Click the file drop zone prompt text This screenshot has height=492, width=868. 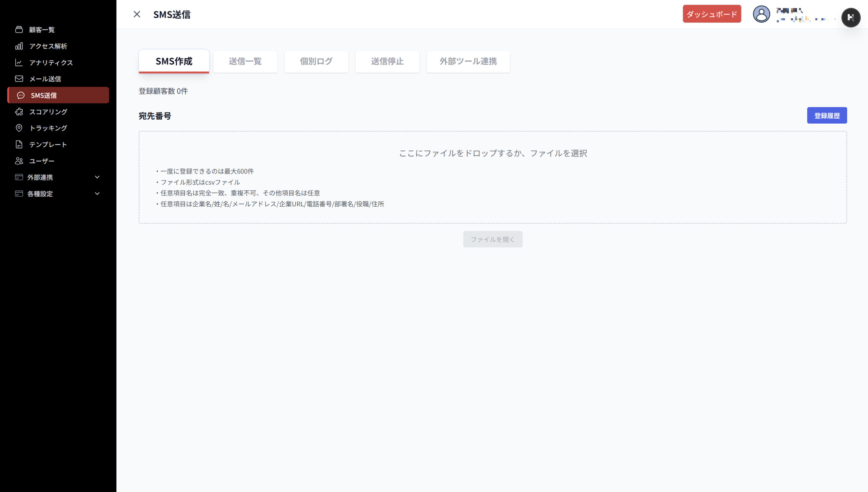[493, 153]
